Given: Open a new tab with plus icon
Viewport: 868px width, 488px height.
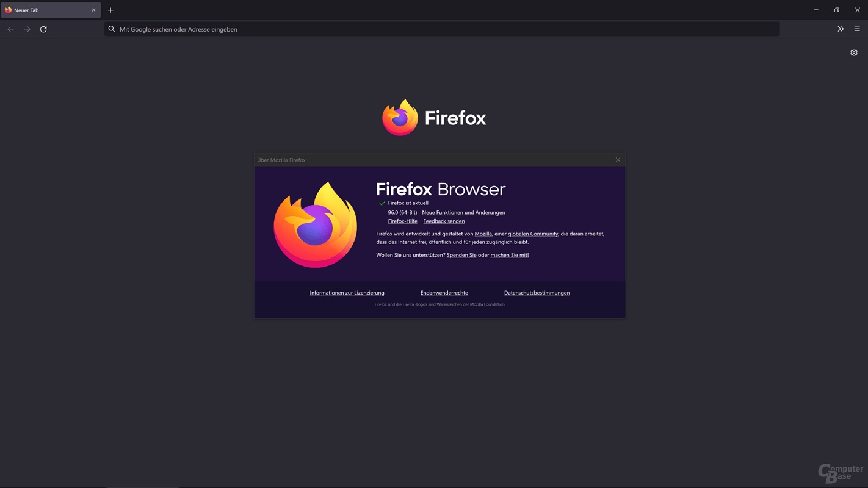Looking at the screenshot, I should [x=110, y=10].
